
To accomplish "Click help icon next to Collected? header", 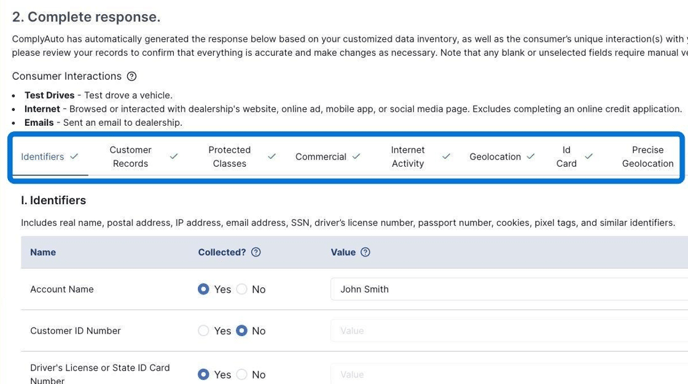I will (x=256, y=252).
